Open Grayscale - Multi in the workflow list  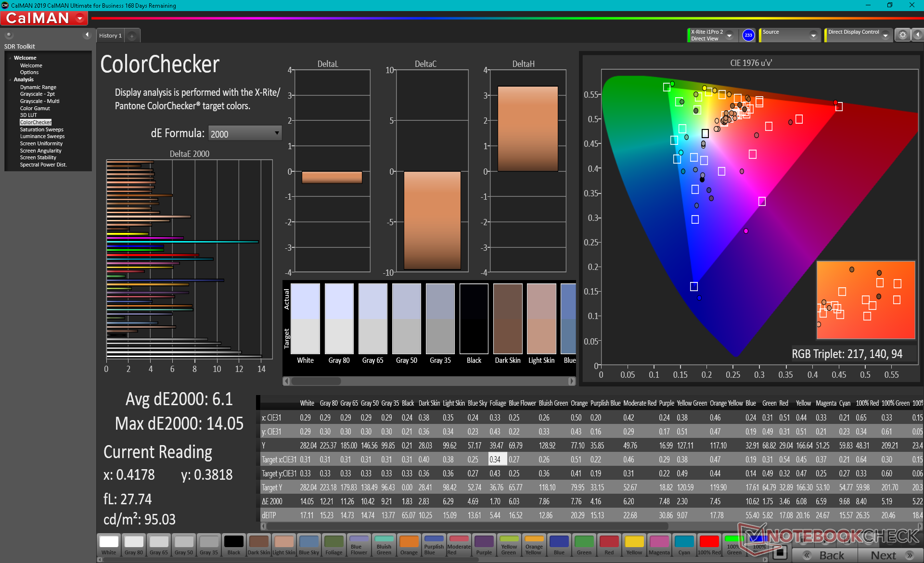coord(39,101)
